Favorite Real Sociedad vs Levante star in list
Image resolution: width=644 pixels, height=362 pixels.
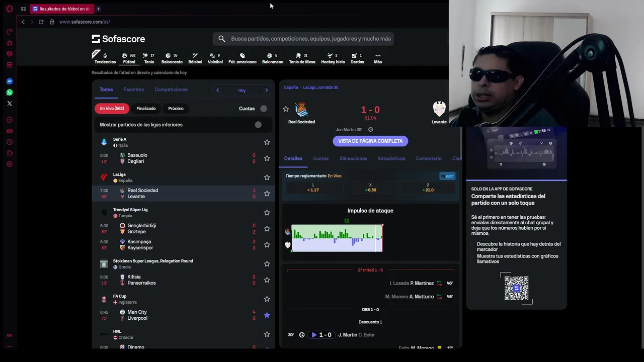[x=267, y=194]
